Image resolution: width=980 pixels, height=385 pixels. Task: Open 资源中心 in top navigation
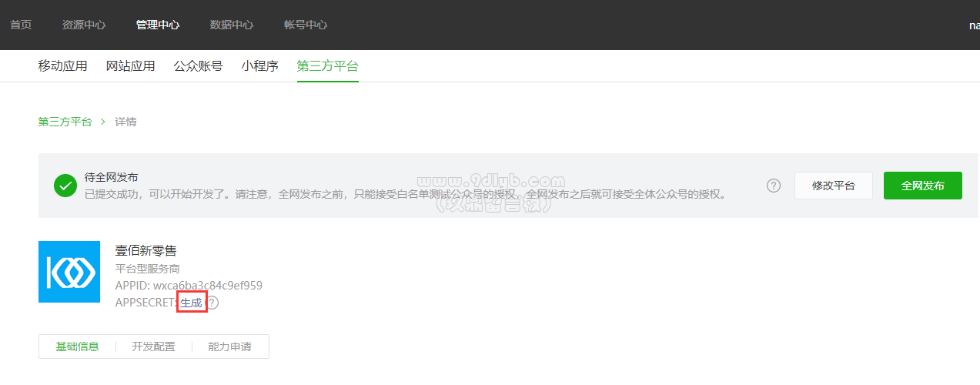[x=84, y=25]
